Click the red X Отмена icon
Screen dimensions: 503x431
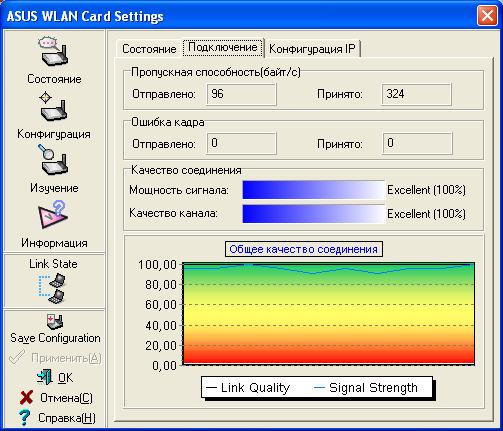(26, 397)
